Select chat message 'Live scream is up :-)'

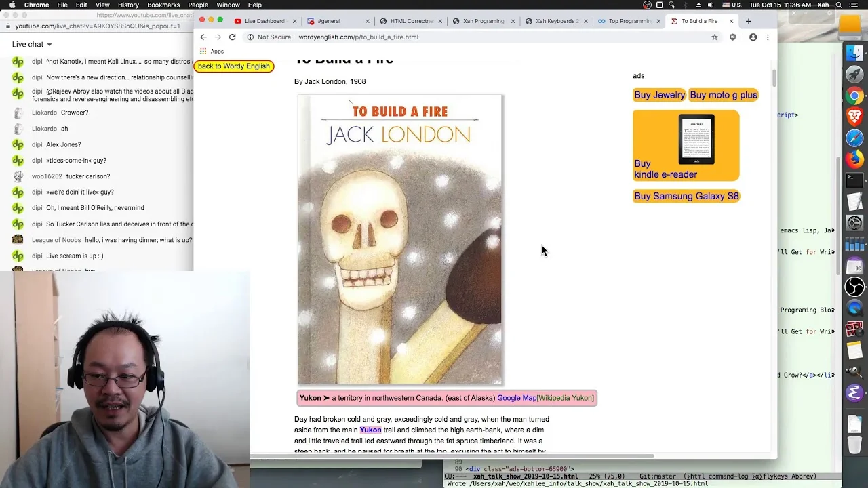click(75, 256)
